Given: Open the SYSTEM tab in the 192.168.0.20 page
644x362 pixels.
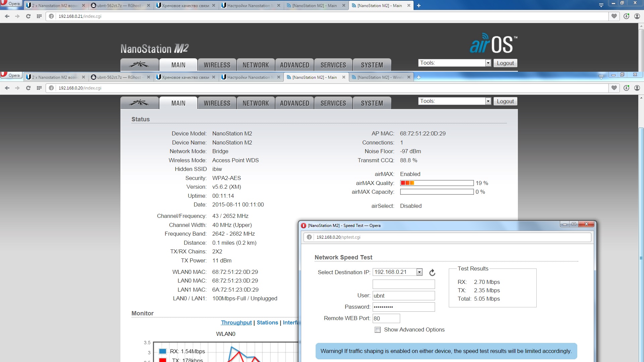Looking at the screenshot, I should (372, 103).
